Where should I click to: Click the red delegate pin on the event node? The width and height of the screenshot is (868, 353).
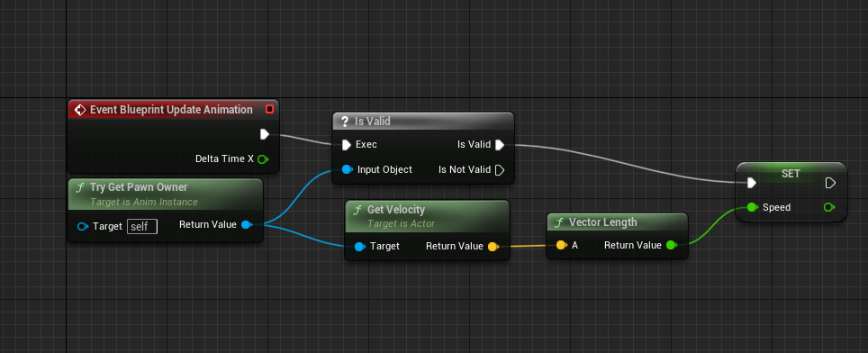(269, 109)
